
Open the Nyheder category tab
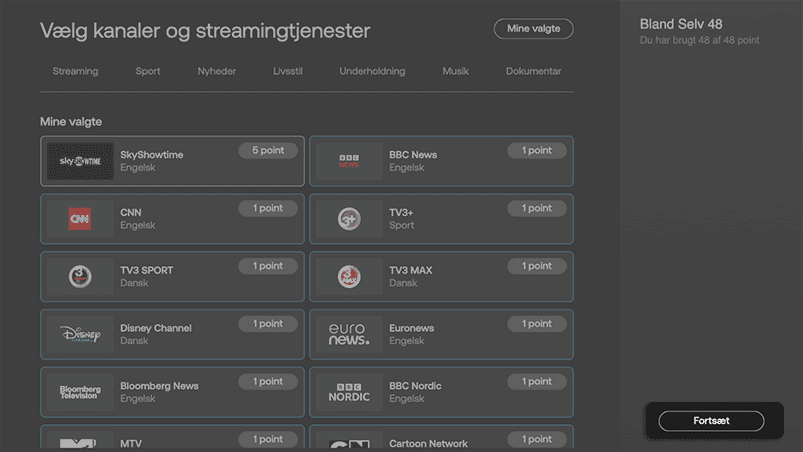click(217, 71)
